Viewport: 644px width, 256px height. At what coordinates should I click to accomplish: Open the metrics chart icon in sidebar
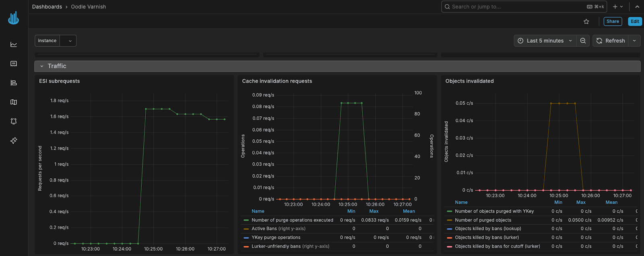(x=14, y=44)
